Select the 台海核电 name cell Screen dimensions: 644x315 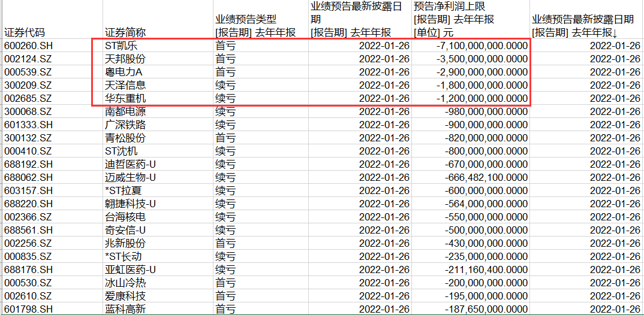pyautogui.click(x=158, y=217)
